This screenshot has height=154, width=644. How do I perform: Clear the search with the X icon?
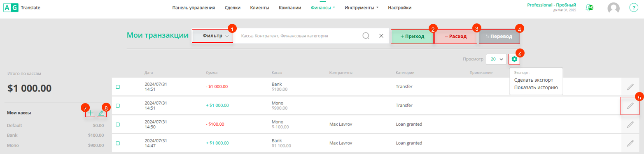coord(381,36)
